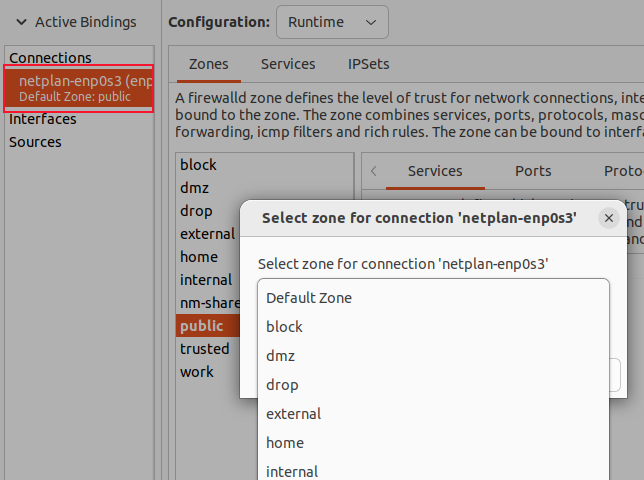Select the 'work' zone in zones list

[x=197, y=372]
